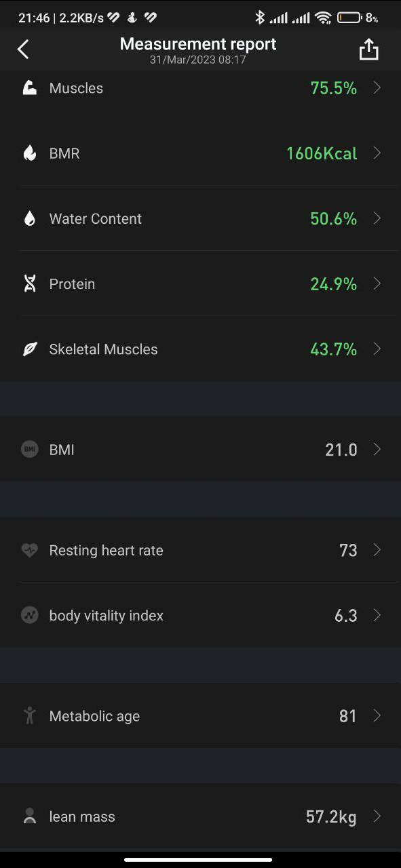Viewport: 401px width, 868px height.
Task: Open lean mass details via chevron
Action: (x=377, y=816)
